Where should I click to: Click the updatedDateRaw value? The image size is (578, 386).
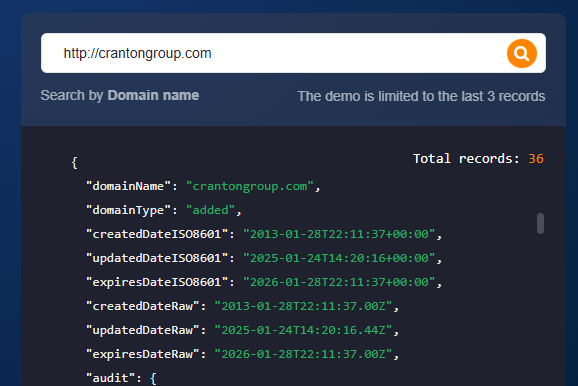pos(303,330)
